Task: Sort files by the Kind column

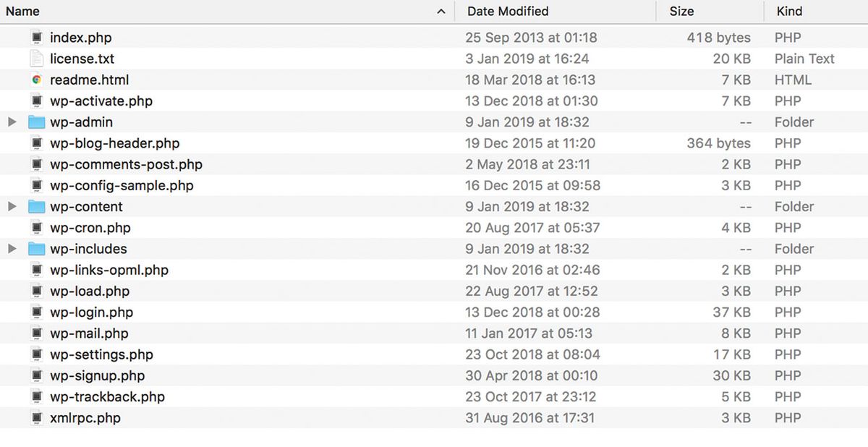Action: [x=789, y=12]
